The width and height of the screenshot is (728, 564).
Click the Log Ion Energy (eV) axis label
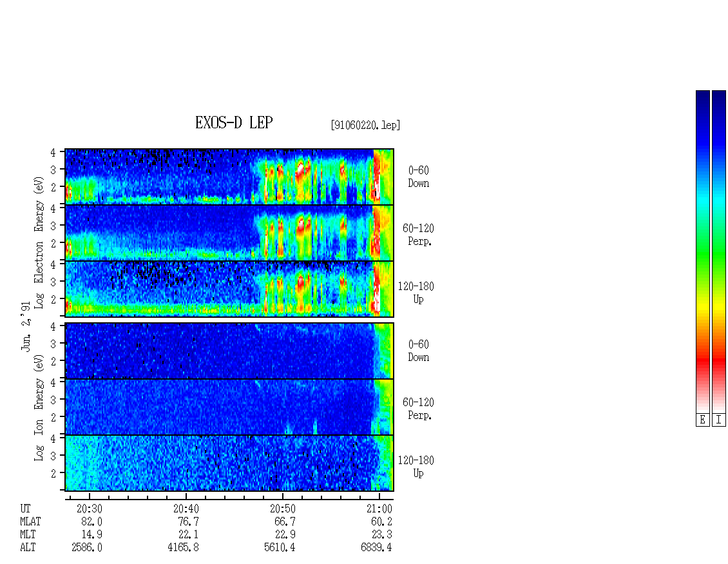tap(39, 408)
